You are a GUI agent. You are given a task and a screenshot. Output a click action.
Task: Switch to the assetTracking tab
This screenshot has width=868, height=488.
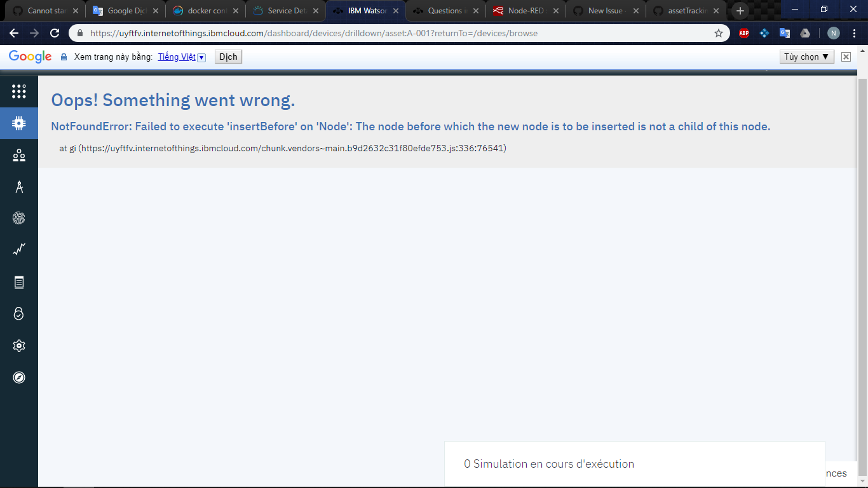(686, 10)
